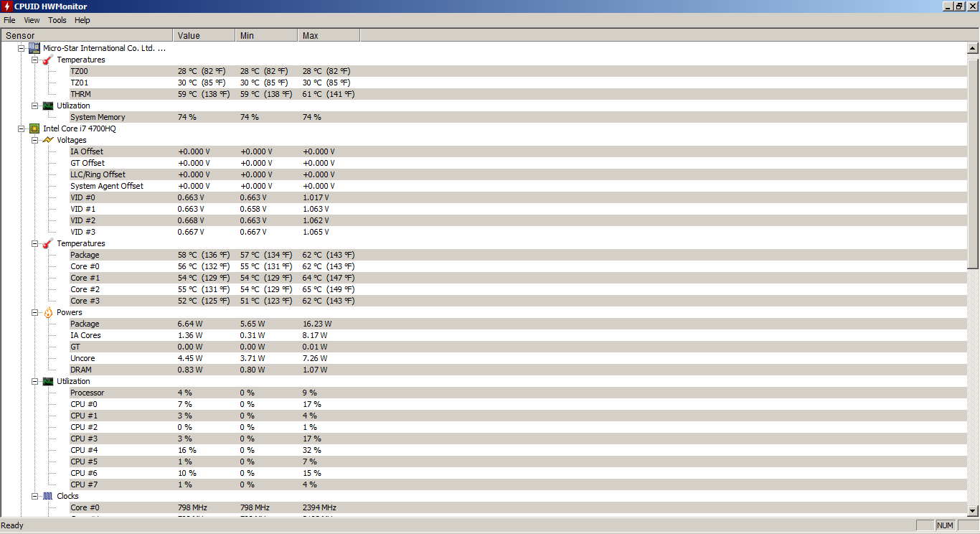The width and height of the screenshot is (980, 534).
Task: Collapse the CPU Temperatures node above Package
Action: coord(35,243)
